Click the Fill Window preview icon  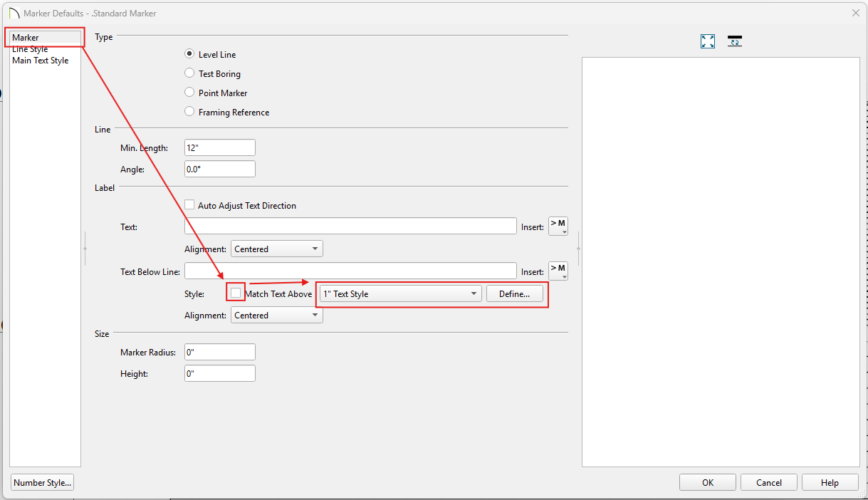pyautogui.click(x=707, y=41)
